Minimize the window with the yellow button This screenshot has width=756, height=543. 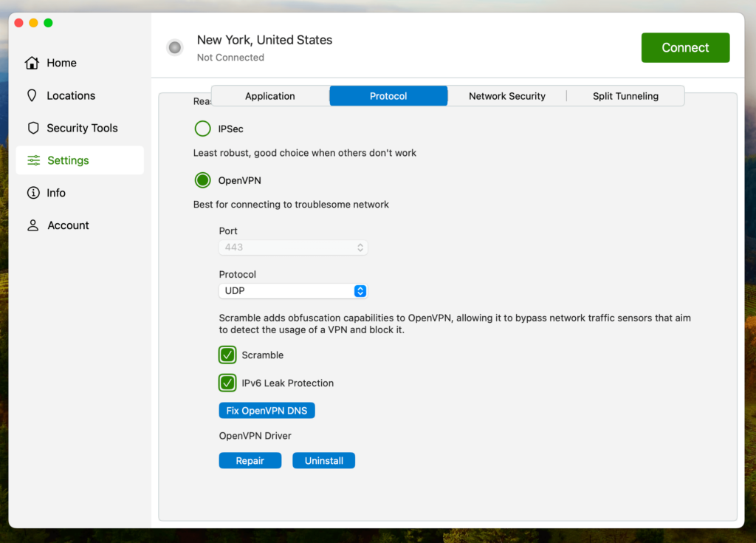pyautogui.click(x=34, y=23)
